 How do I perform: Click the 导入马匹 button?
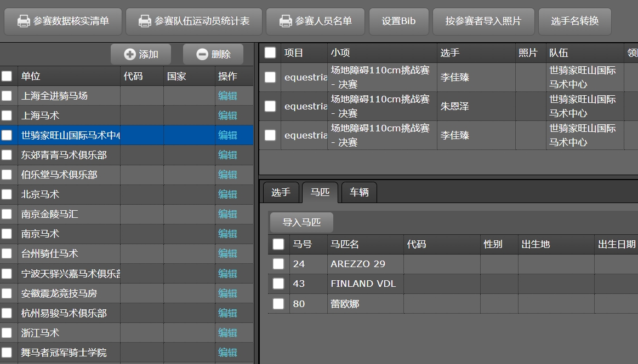pos(301,222)
